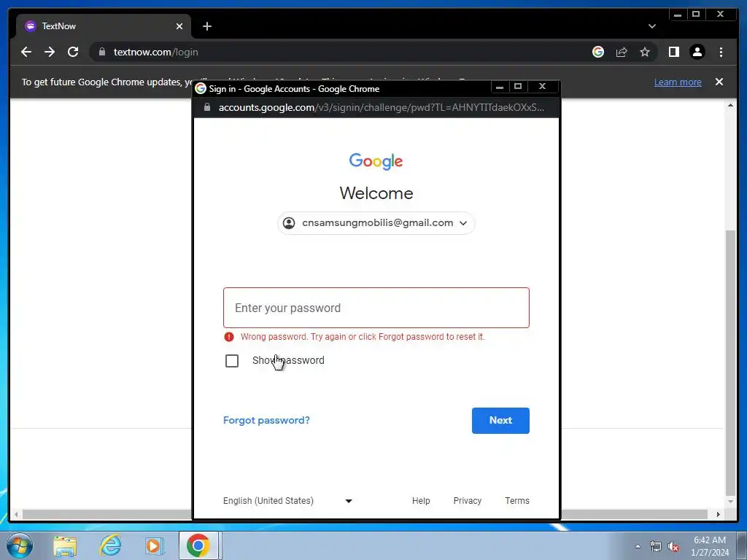This screenshot has width=747, height=560.
Task: Go forward in the TextNow browser window
Action: (x=50, y=52)
